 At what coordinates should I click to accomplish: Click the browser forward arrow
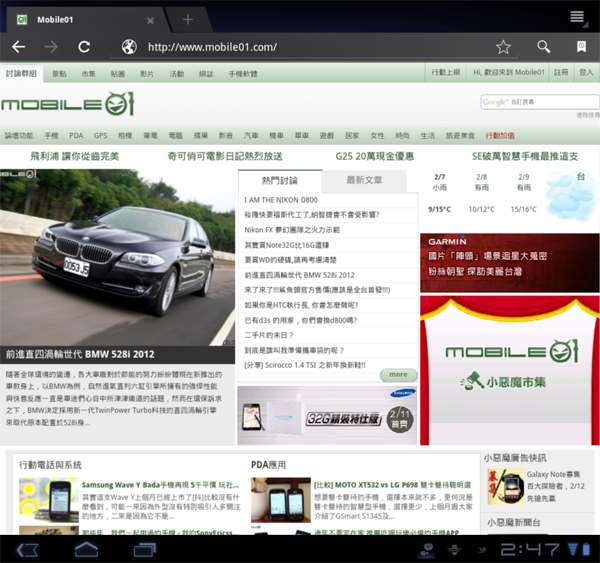pos(51,47)
